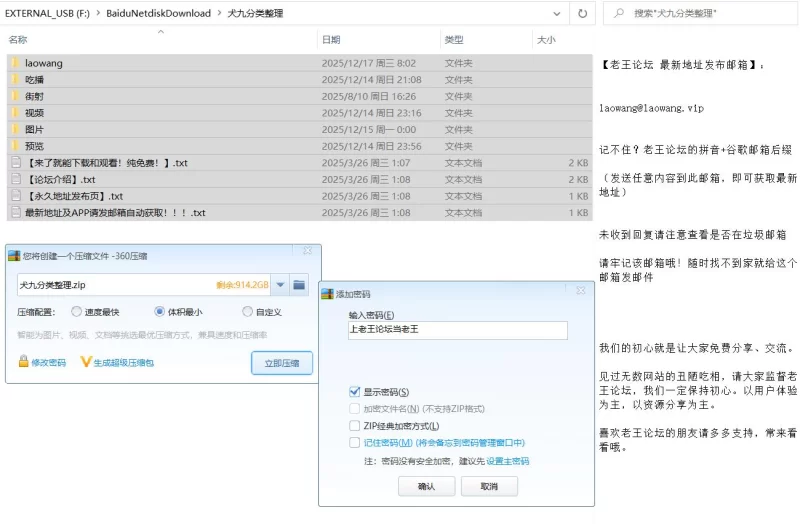Open the 设置主密码 link

click(507, 461)
